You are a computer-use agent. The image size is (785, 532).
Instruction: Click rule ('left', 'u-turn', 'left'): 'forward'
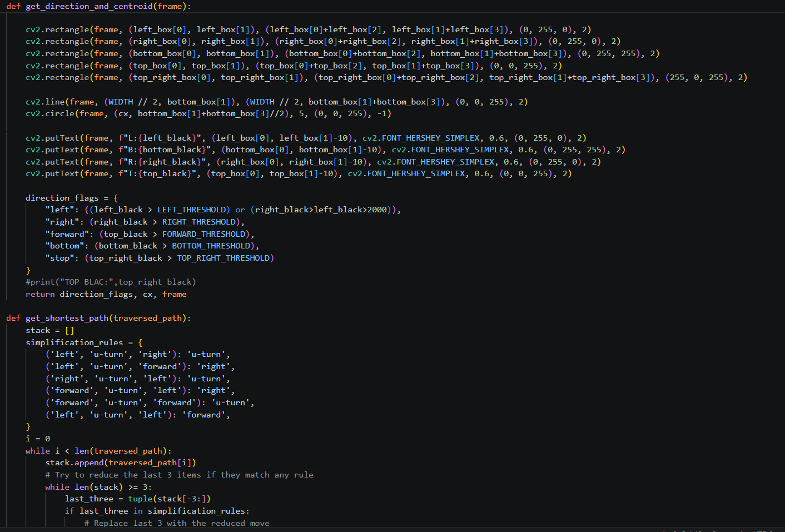pos(137,415)
